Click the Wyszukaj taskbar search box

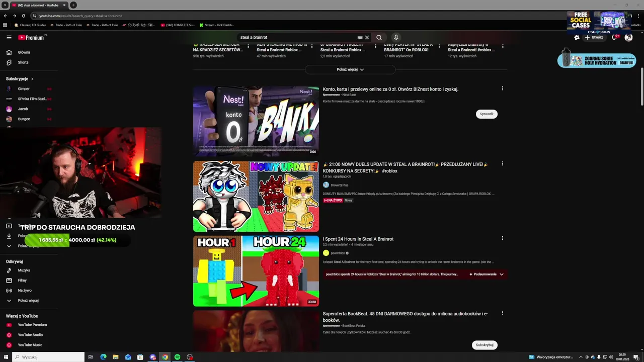coord(48,357)
